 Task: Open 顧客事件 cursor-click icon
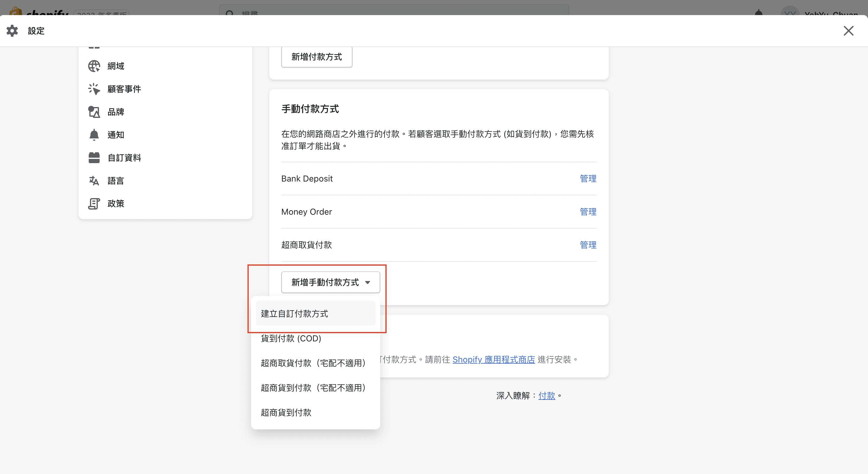pos(94,89)
